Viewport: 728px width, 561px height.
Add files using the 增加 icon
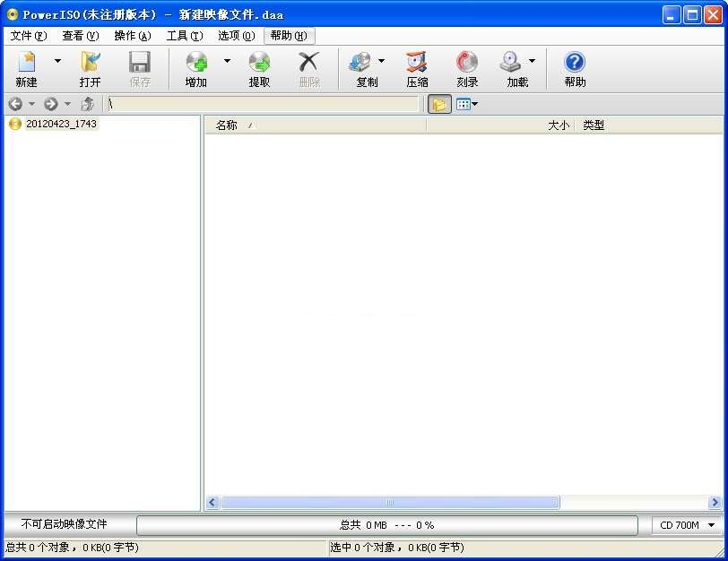coord(196,62)
